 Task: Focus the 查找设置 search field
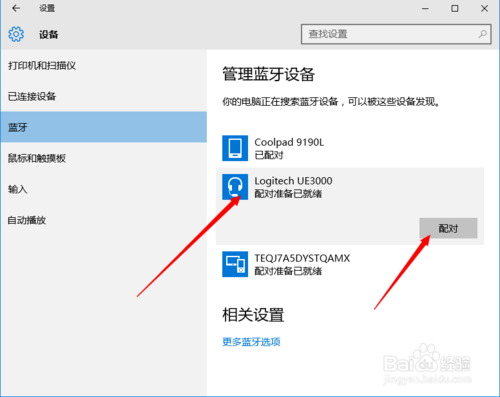[396, 34]
